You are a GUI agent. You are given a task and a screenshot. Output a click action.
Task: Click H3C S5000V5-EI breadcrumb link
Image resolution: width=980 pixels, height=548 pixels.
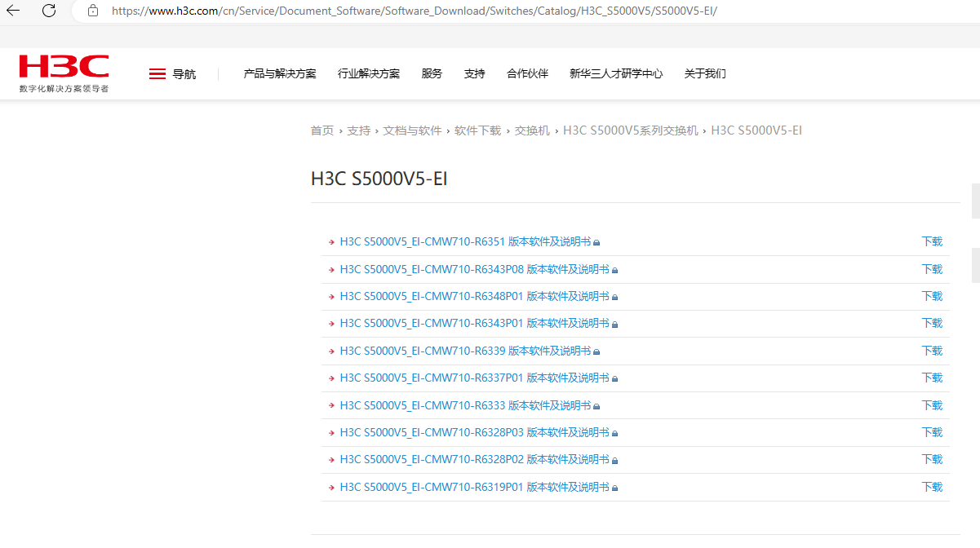tap(756, 130)
